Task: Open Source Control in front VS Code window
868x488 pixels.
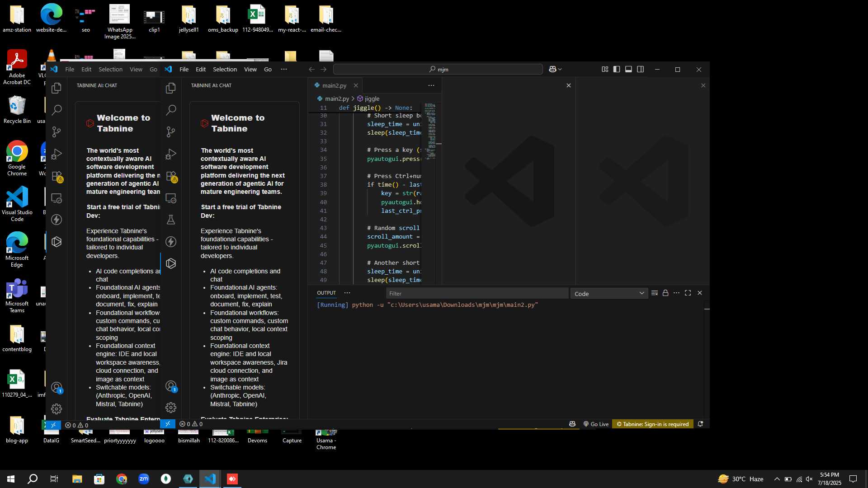Action: click(x=171, y=132)
